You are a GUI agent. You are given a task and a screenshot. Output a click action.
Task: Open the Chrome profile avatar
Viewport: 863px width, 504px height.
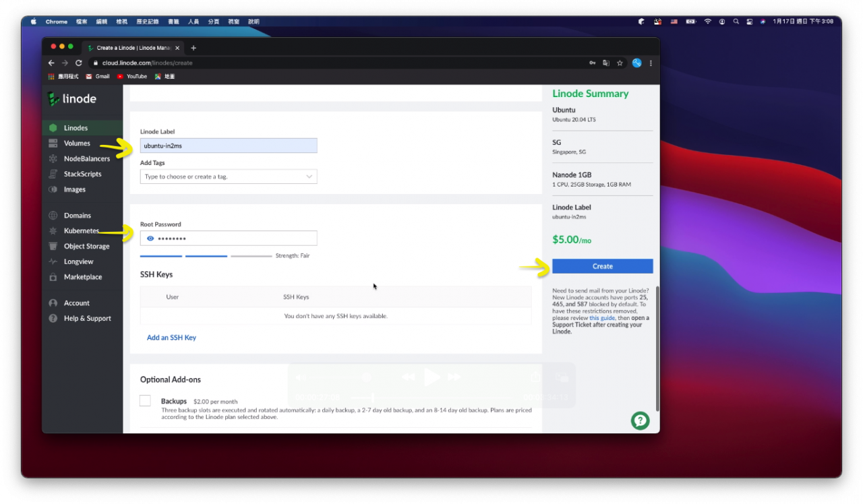(x=636, y=63)
